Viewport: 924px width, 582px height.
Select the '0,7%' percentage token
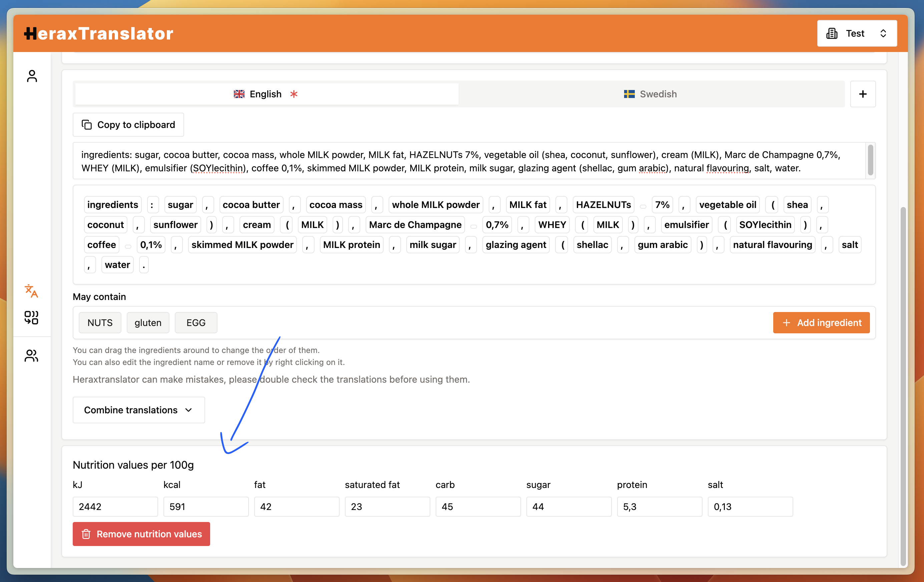click(x=497, y=225)
